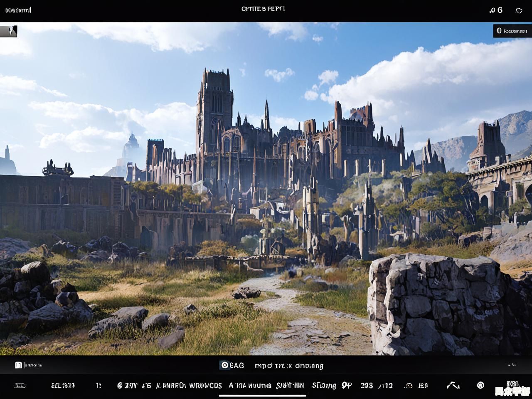Click the leftmost icon in the bottom toolbar
The height and width of the screenshot is (399, 532).
pyautogui.click(x=20, y=386)
